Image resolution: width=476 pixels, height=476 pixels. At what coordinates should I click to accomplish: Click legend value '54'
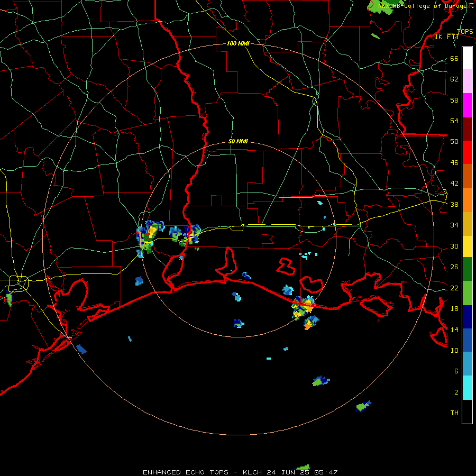click(454, 121)
